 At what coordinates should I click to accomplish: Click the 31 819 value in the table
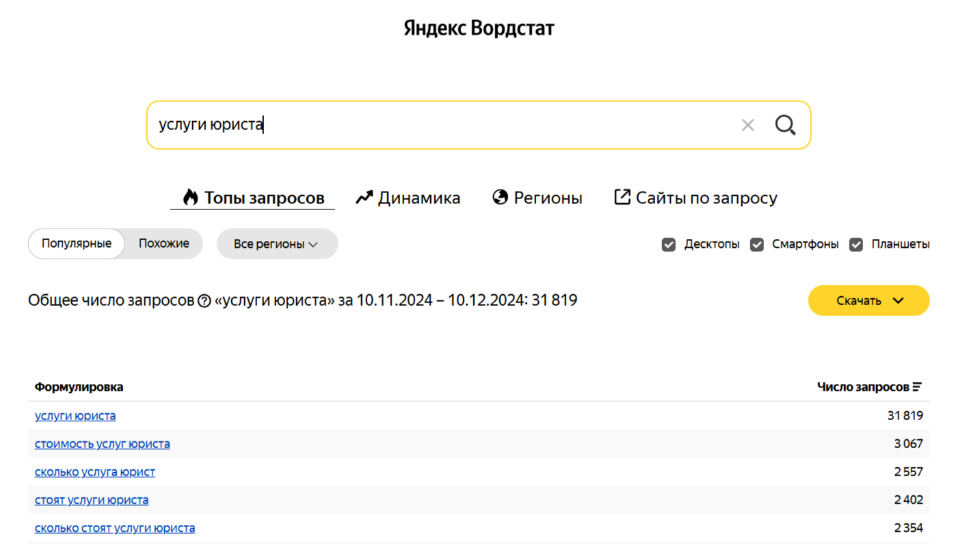[905, 415]
